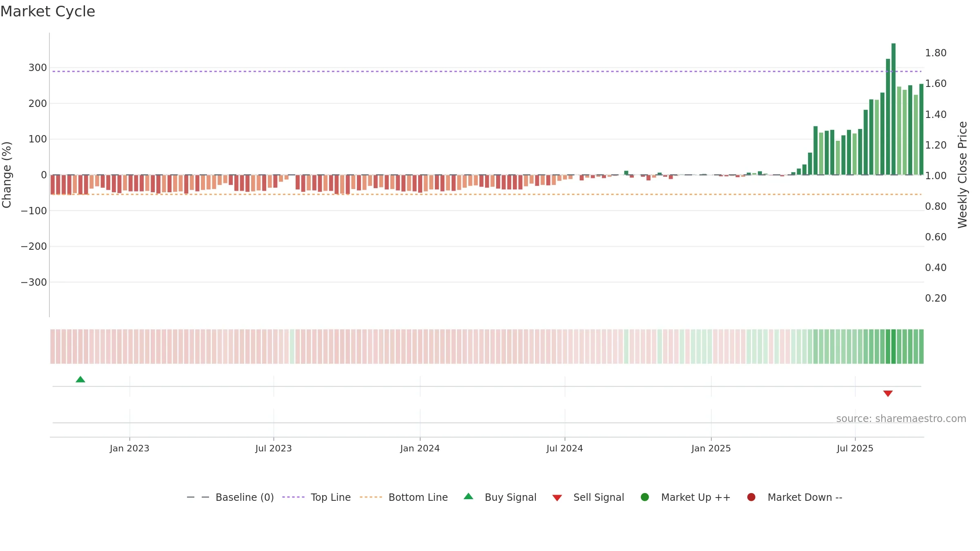Image resolution: width=980 pixels, height=551 pixels.
Task: Click the 1.00 tick on right axis
Action: click(936, 176)
